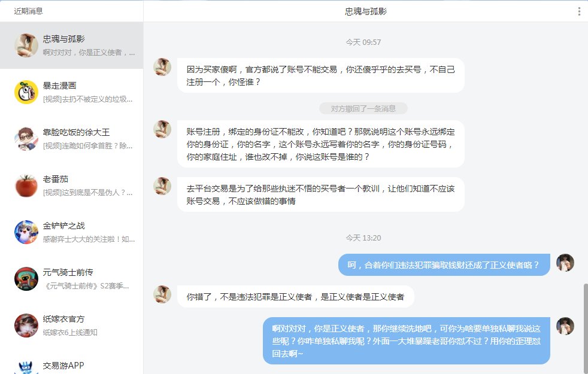Click 近期消息 header label
Image resolution: width=588 pixels, height=374 pixels.
coord(29,11)
